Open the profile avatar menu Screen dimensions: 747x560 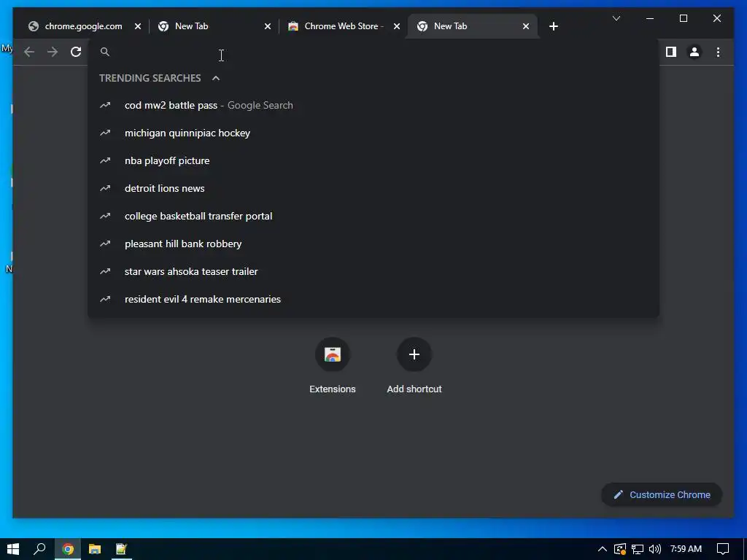tap(694, 52)
